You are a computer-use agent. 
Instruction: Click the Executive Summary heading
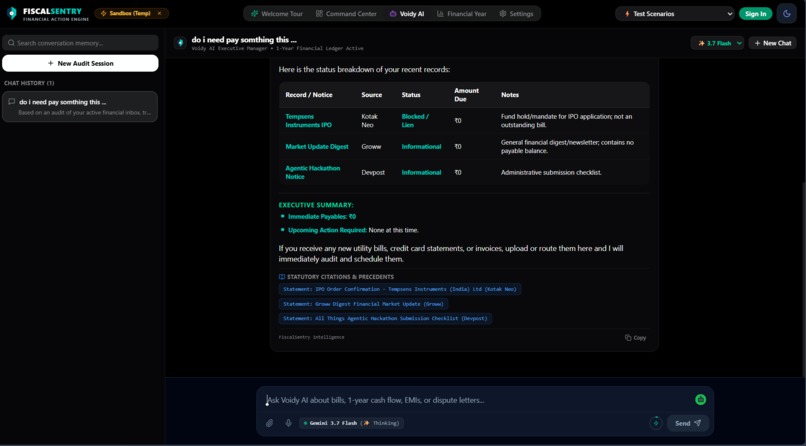[x=316, y=205]
